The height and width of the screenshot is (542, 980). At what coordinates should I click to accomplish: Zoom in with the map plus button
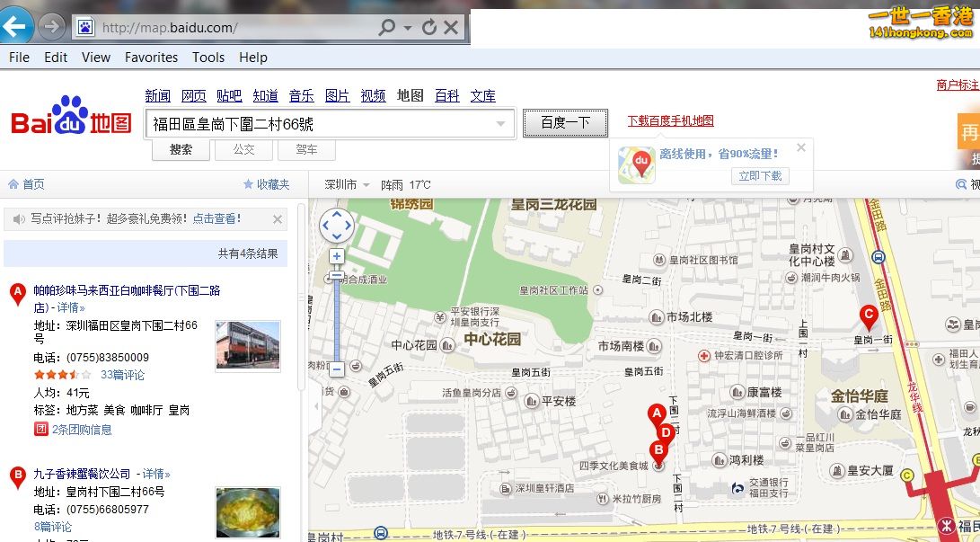point(337,256)
